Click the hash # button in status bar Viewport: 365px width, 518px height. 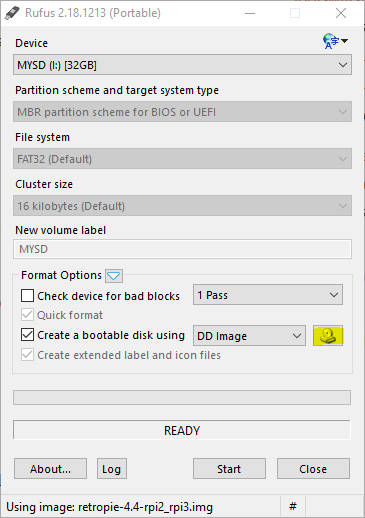(x=293, y=507)
